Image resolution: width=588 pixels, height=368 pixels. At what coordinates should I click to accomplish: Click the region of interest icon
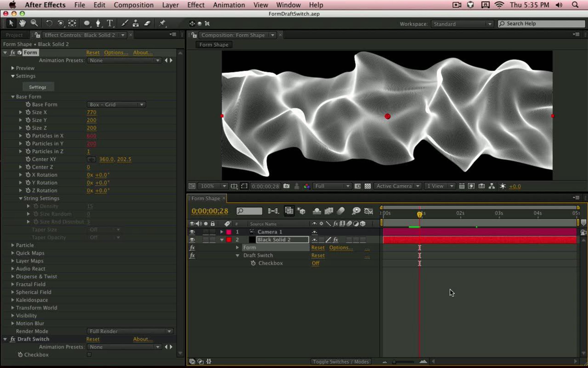(358, 186)
